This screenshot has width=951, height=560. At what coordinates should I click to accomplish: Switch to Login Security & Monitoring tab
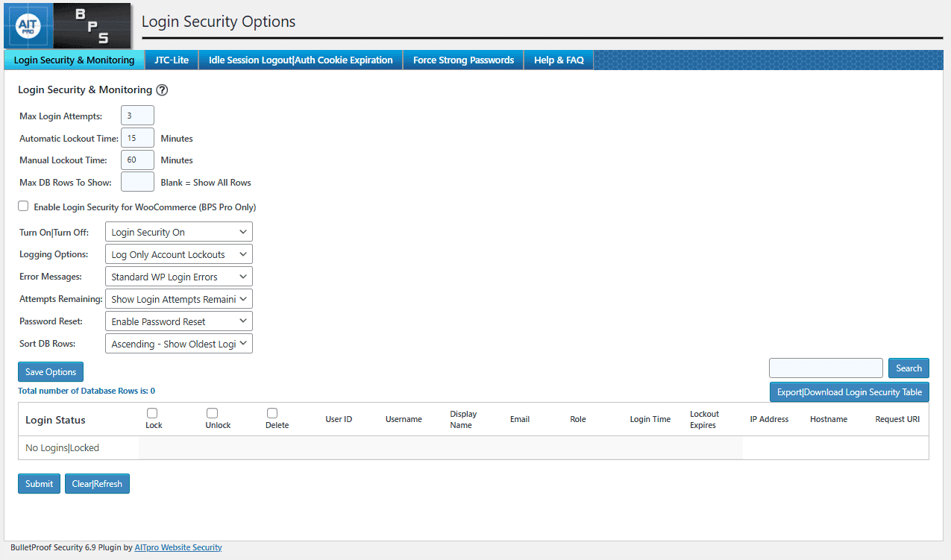pos(74,60)
